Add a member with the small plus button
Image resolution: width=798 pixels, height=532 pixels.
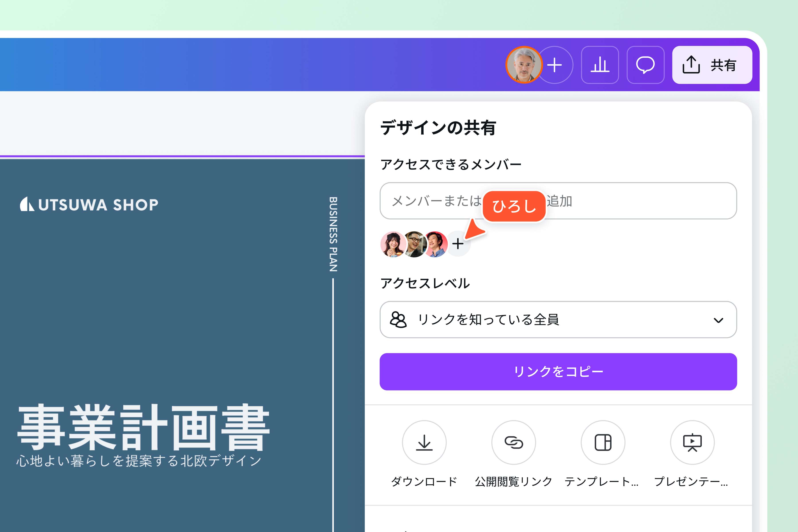[x=458, y=244]
